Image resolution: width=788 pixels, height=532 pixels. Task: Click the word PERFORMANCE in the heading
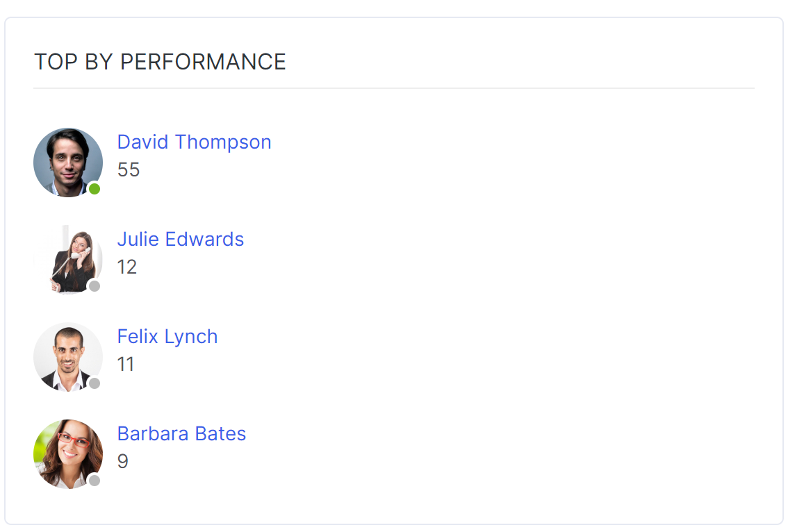(202, 62)
